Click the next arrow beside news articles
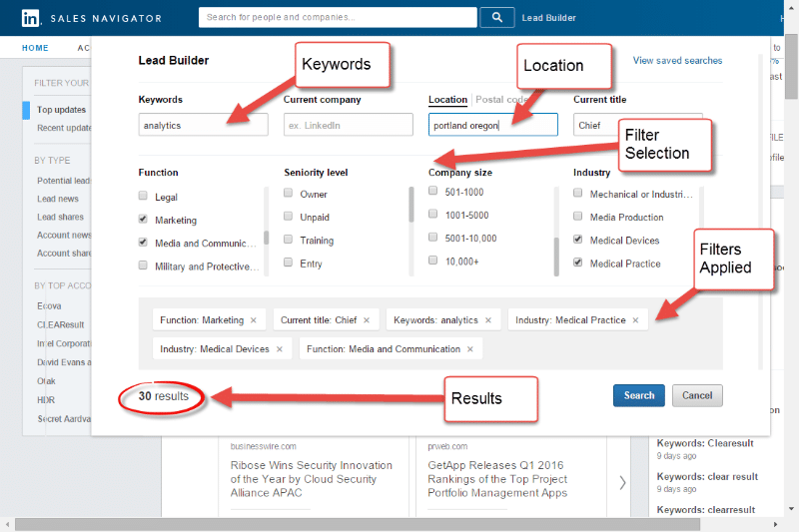This screenshot has width=799, height=532. pyautogui.click(x=623, y=482)
